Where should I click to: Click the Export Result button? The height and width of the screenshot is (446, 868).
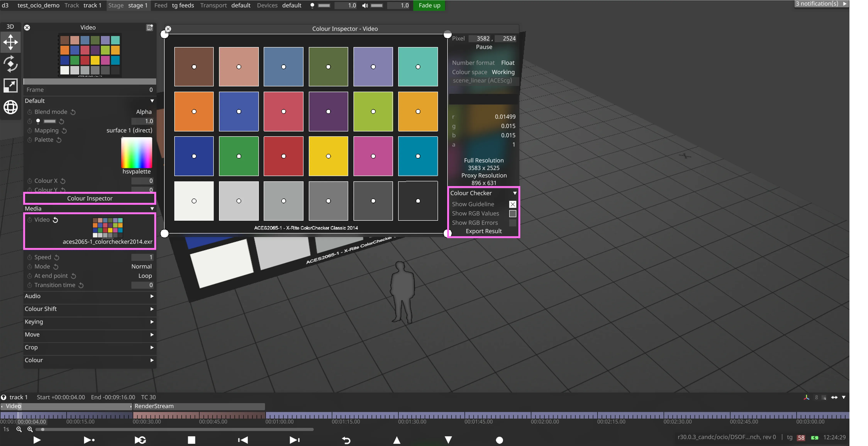484,231
